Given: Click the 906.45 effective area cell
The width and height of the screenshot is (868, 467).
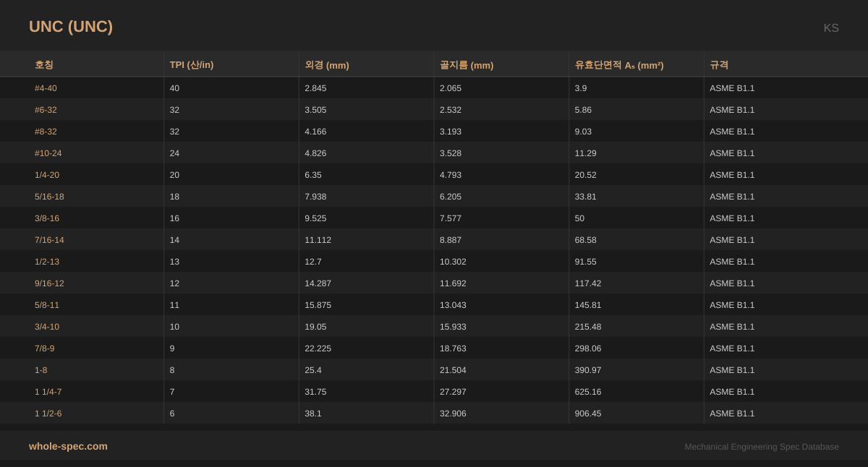Looking at the screenshot, I should point(588,414).
